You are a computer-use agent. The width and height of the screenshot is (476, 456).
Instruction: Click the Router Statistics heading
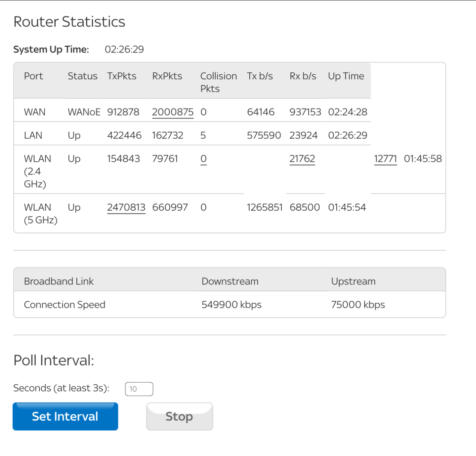point(69,22)
